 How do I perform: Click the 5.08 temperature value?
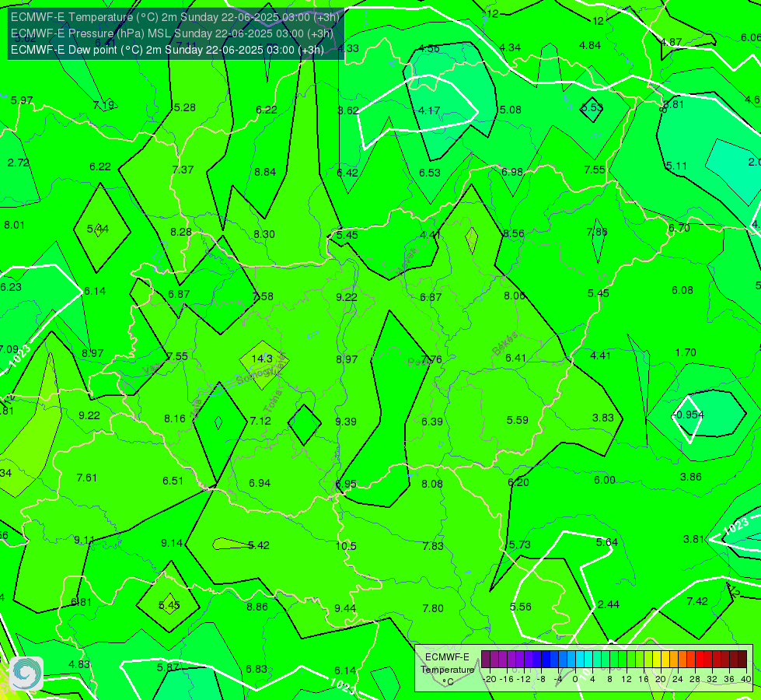click(511, 110)
